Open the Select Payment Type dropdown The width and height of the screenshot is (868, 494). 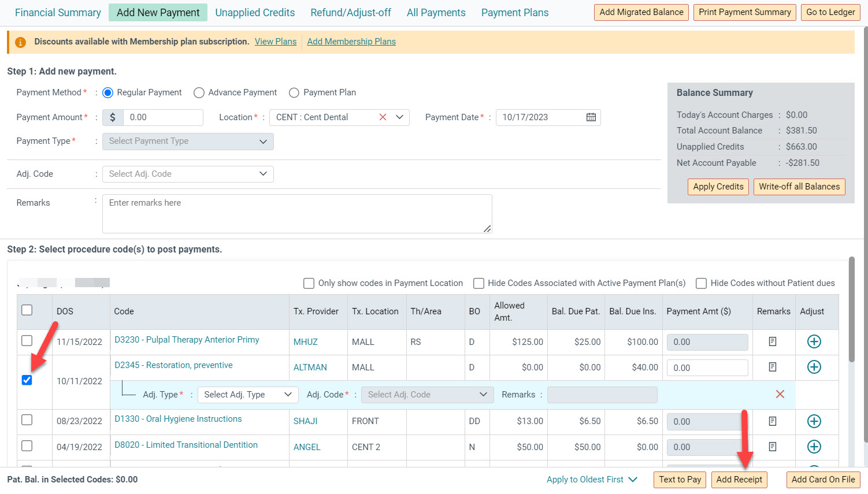click(188, 142)
